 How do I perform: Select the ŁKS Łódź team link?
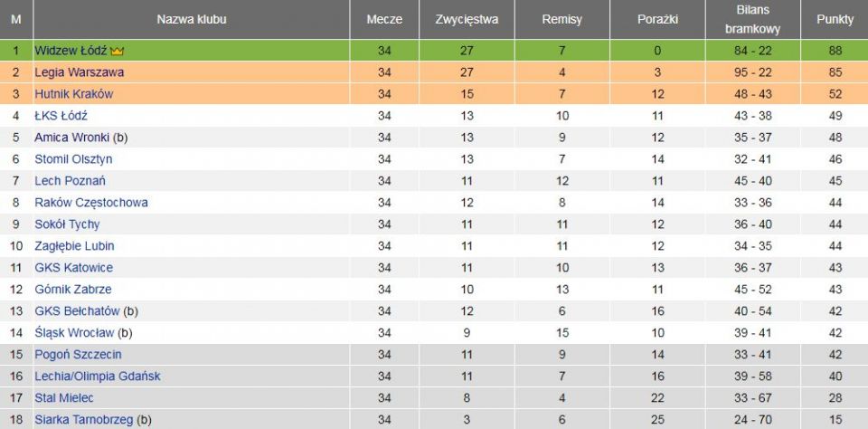[61, 116]
